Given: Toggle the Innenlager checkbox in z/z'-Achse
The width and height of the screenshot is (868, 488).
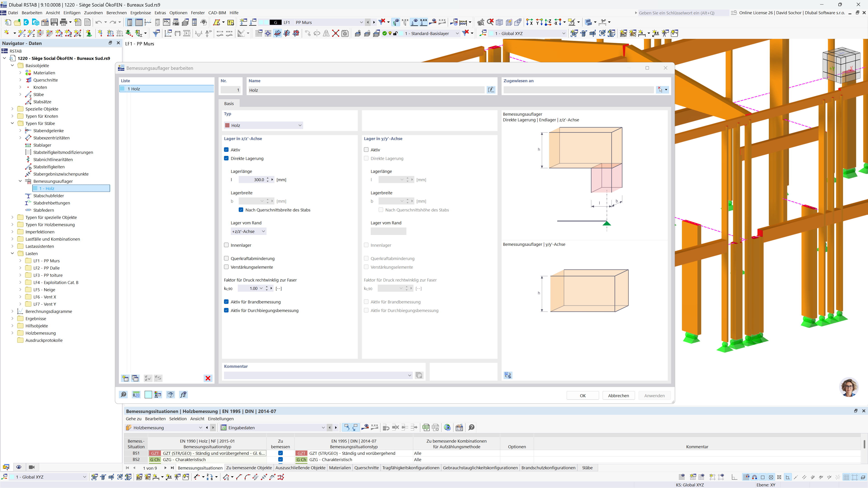Looking at the screenshot, I should coord(226,245).
